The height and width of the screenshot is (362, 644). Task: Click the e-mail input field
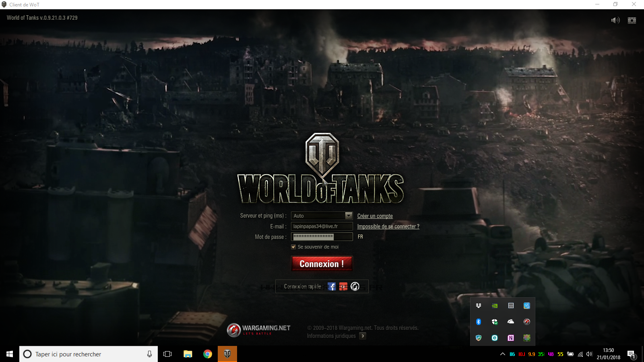point(322,226)
